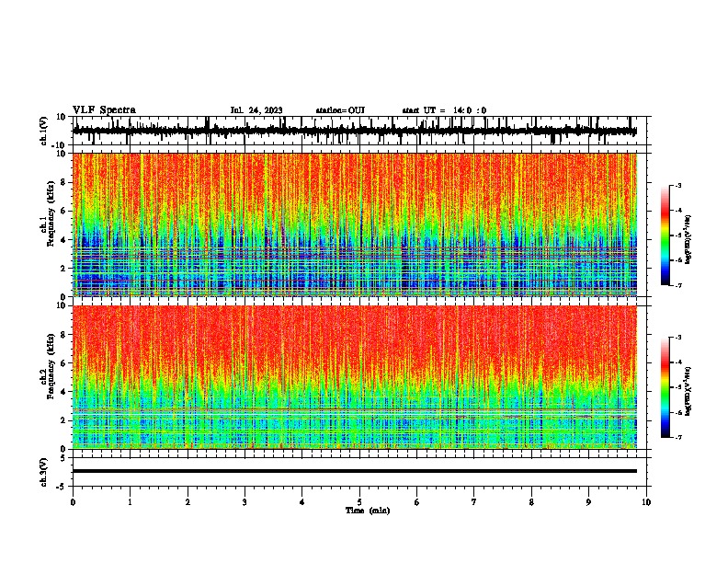Click inside the ch.1 spectrogram panel
Screen dimensions: 728x563
[x=355, y=224]
